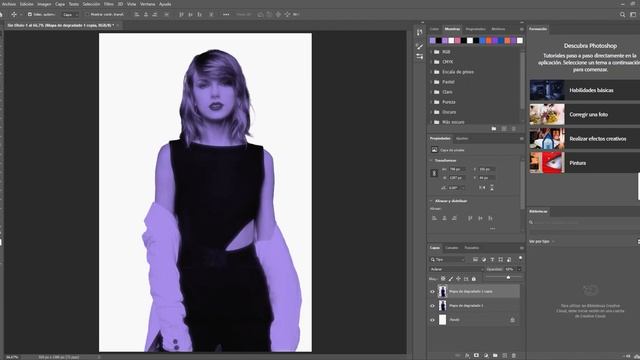Viewport: 640px width, 360px height.
Task: Lock transparent pixels icon in Capas
Action: click(443, 279)
